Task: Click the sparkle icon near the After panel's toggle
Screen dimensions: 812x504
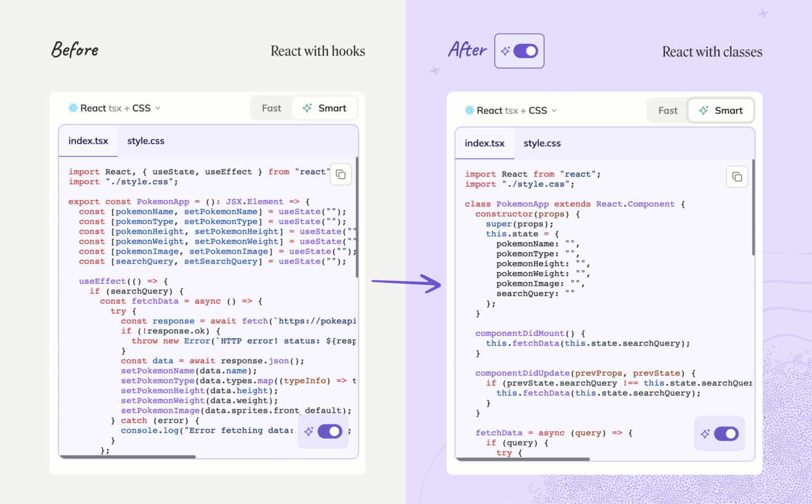Action: point(705,434)
